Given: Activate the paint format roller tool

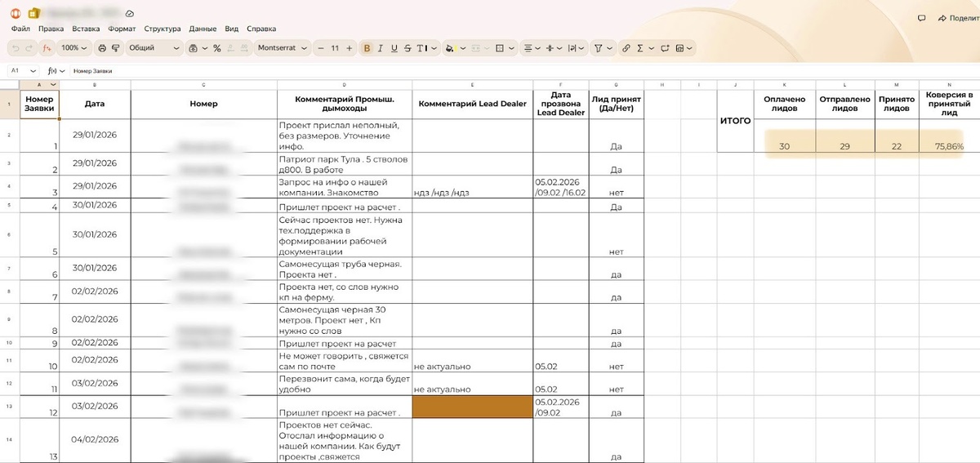Looking at the screenshot, I should [116, 48].
